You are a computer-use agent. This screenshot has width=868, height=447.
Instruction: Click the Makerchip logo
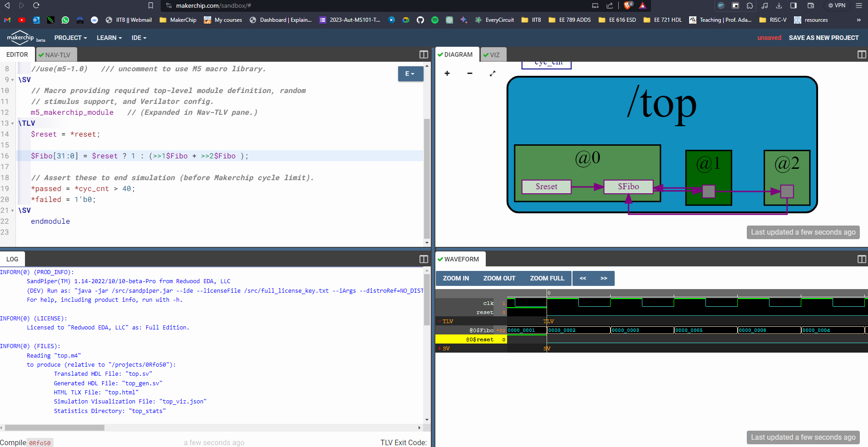[20, 38]
